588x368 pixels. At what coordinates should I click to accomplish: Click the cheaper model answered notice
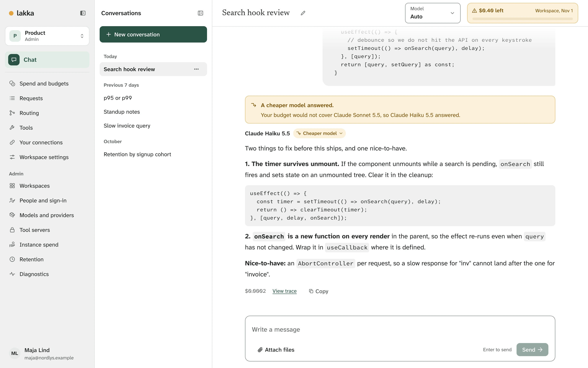(400, 110)
